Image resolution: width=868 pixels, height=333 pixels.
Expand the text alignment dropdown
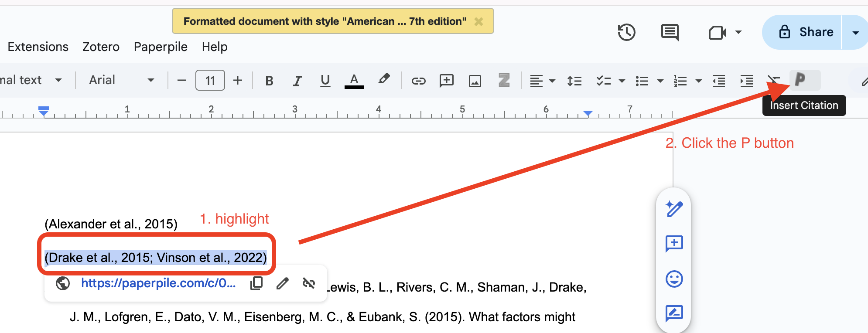coord(542,81)
